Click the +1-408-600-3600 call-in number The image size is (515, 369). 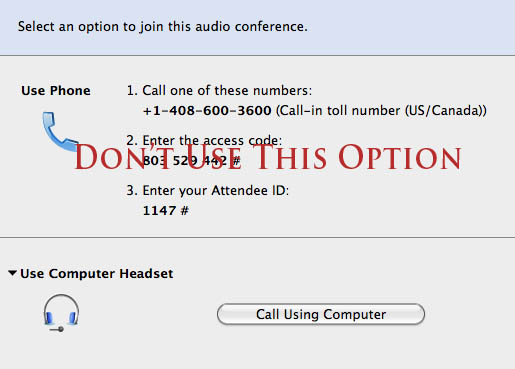[x=207, y=111]
